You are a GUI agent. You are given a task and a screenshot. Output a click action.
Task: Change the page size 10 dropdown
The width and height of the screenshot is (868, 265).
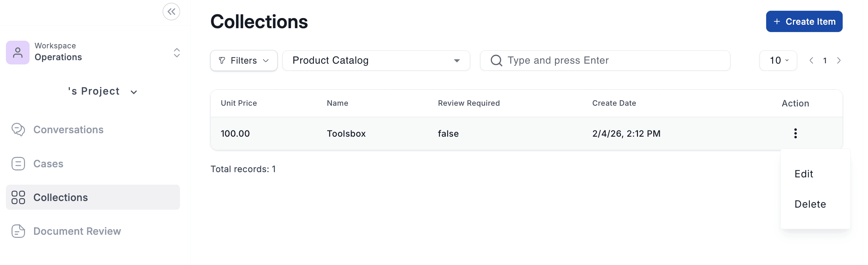(x=778, y=61)
